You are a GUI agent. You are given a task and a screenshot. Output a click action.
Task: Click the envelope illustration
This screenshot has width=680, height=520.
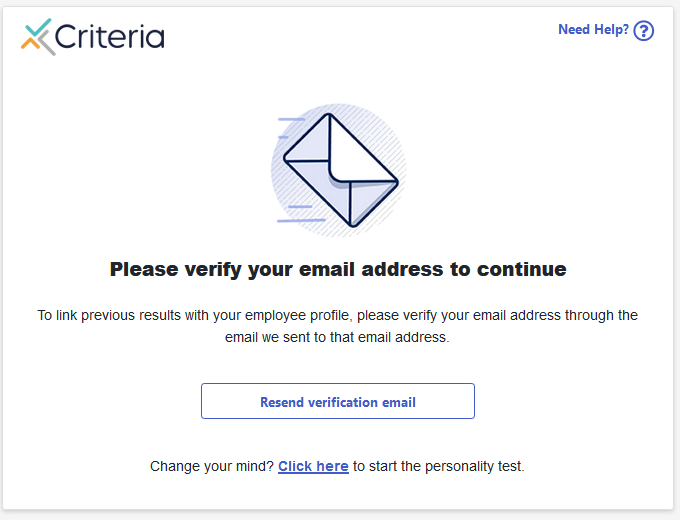(341, 170)
